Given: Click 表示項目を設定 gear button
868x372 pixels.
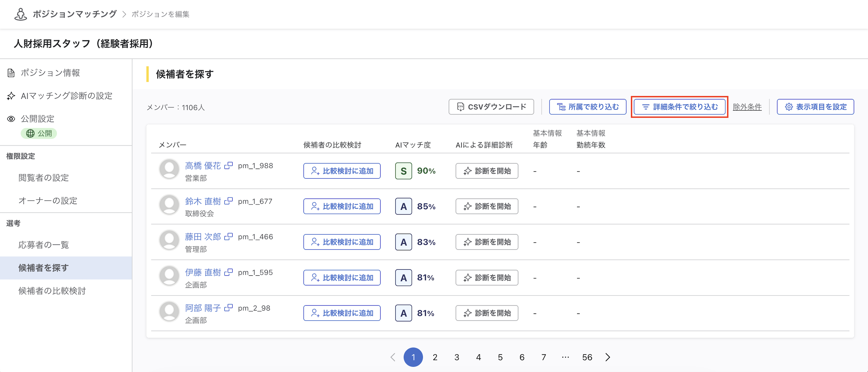Looking at the screenshot, I should click(815, 107).
